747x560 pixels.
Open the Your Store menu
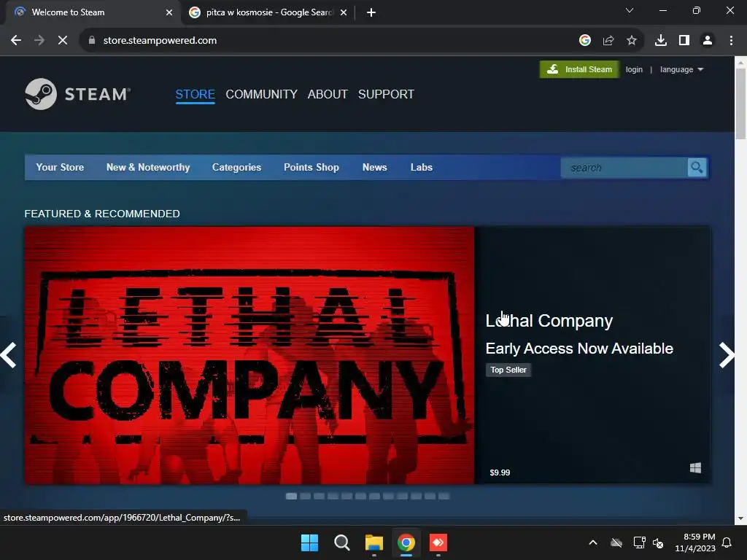click(x=60, y=167)
